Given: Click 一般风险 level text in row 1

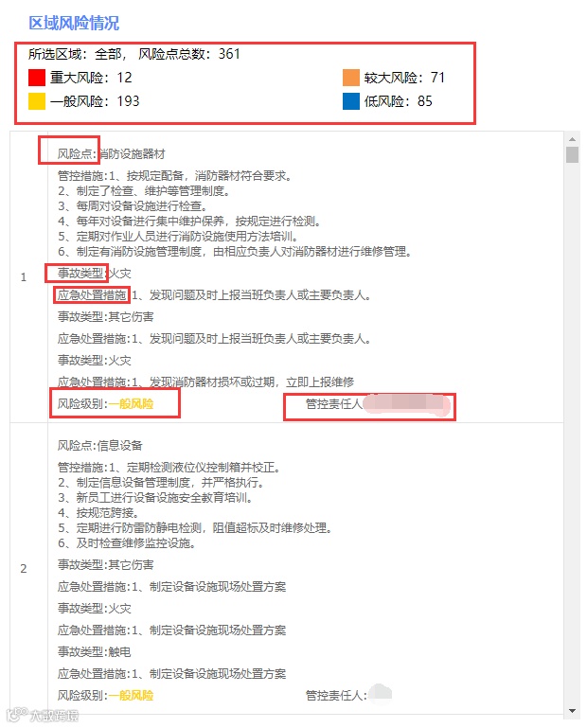Looking at the screenshot, I should click(131, 404).
